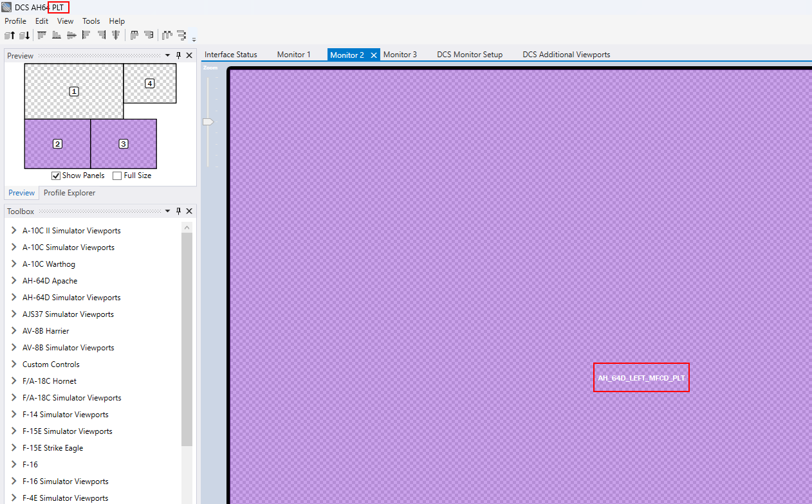This screenshot has width=812, height=504.
Task: Click the F-15E Simulator Viewports row
Action: click(68, 431)
